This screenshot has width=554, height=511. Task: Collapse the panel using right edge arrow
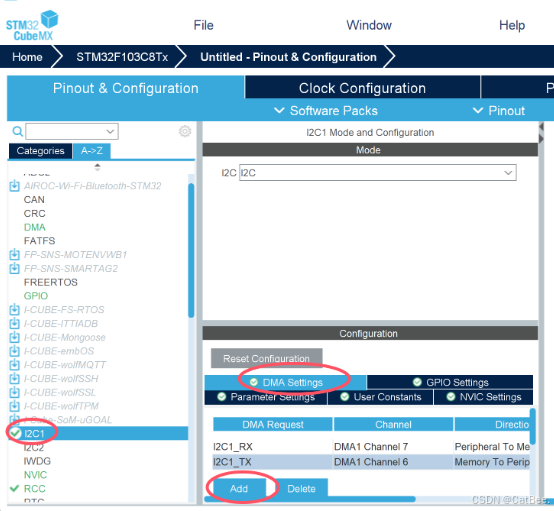(541, 138)
